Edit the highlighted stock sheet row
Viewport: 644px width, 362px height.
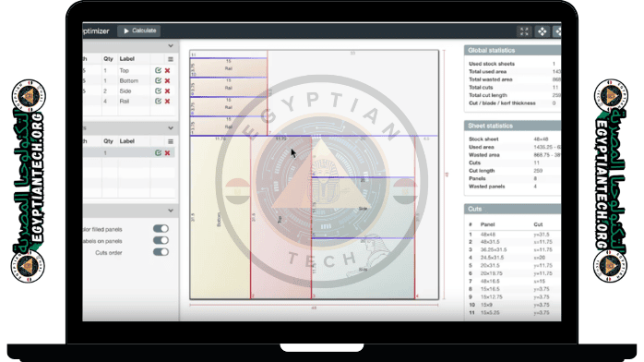(158, 153)
